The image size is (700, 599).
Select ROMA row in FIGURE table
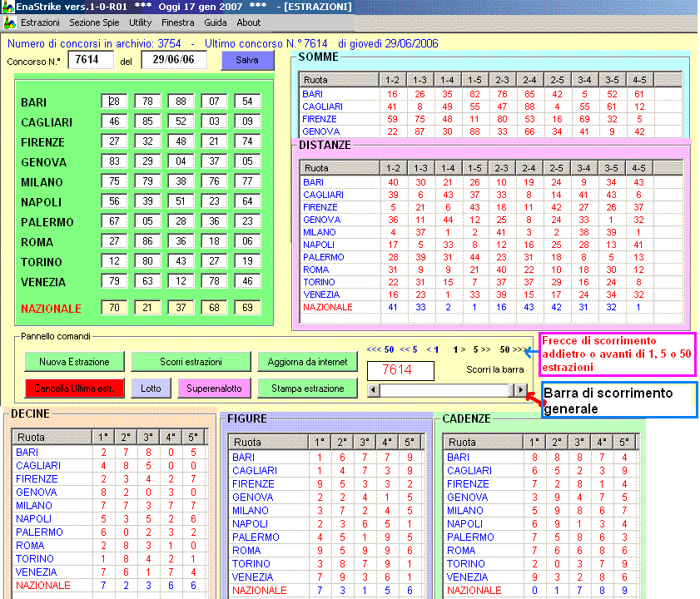[326, 551]
